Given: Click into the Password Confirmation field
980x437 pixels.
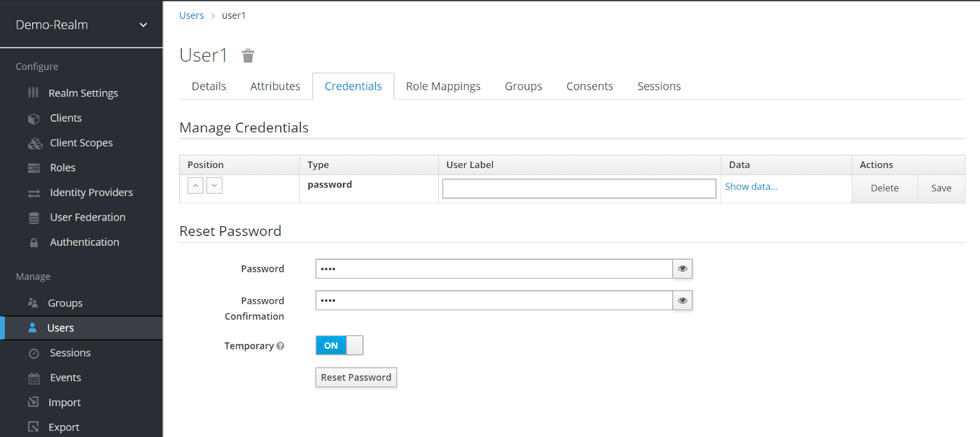Looking at the screenshot, I should (494, 300).
